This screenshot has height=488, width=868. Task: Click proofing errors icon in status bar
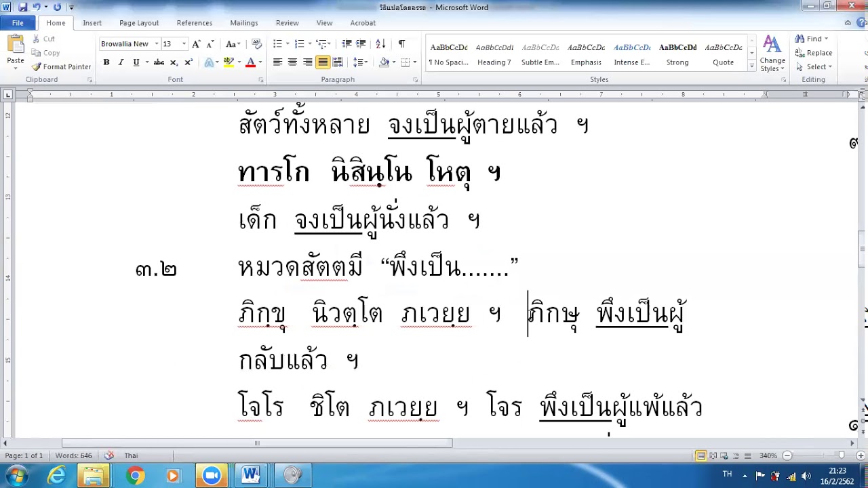(x=109, y=455)
